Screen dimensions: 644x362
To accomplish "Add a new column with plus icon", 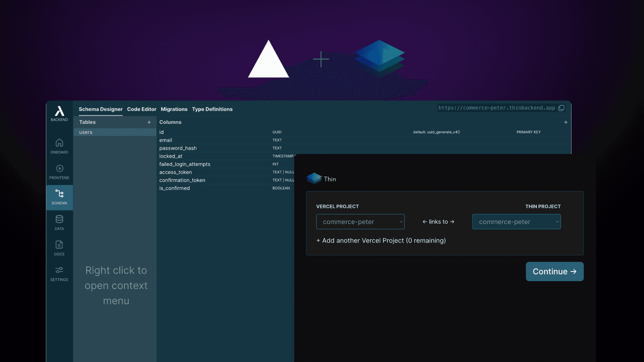I will (566, 122).
